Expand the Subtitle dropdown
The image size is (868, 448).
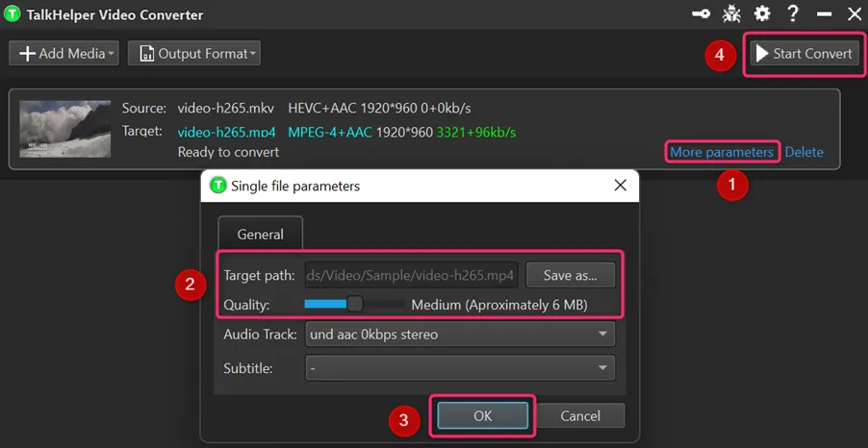460,368
